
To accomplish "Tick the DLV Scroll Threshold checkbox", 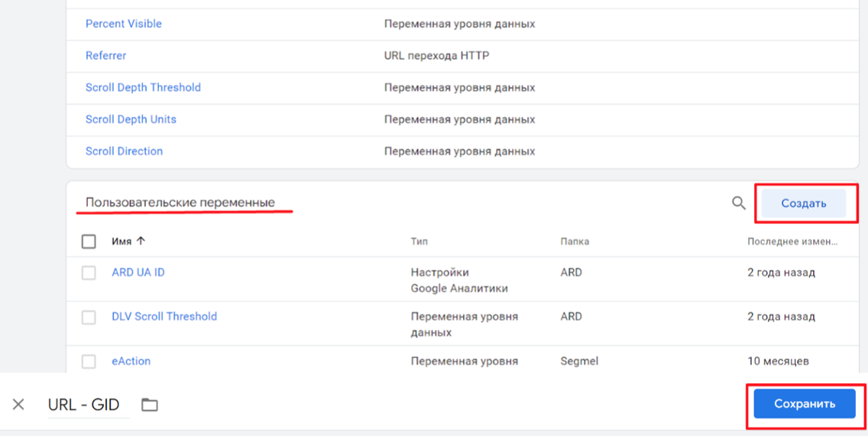I will [x=89, y=317].
